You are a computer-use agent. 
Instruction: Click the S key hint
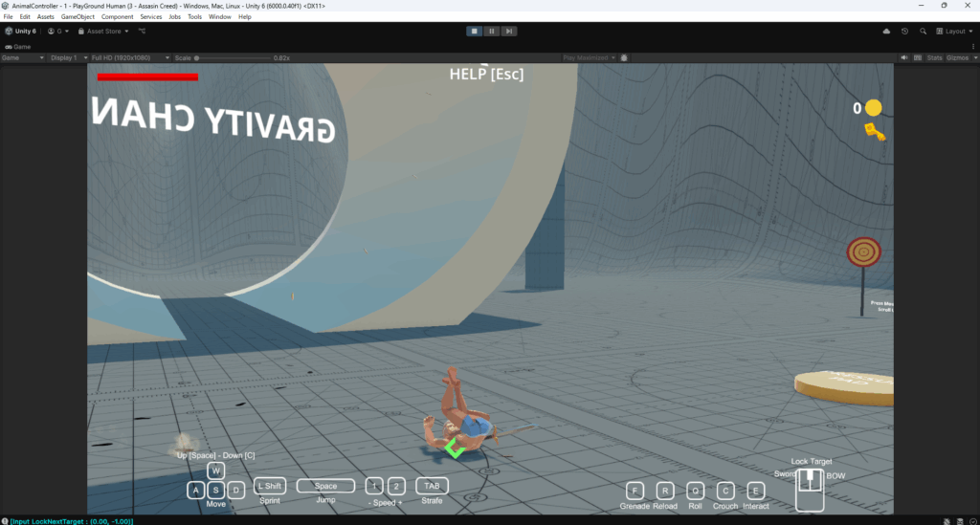pos(215,490)
